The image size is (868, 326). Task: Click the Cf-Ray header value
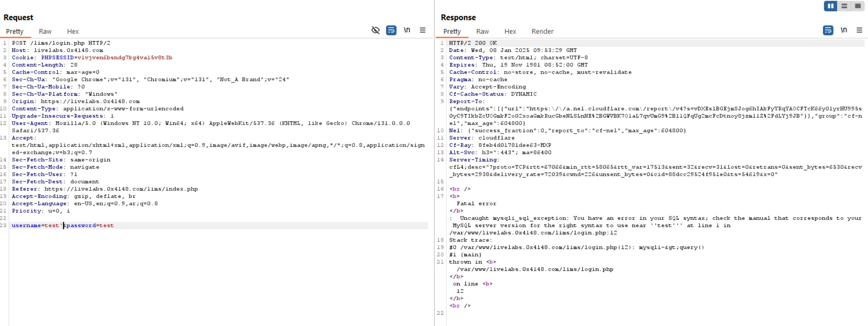(515, 145)
